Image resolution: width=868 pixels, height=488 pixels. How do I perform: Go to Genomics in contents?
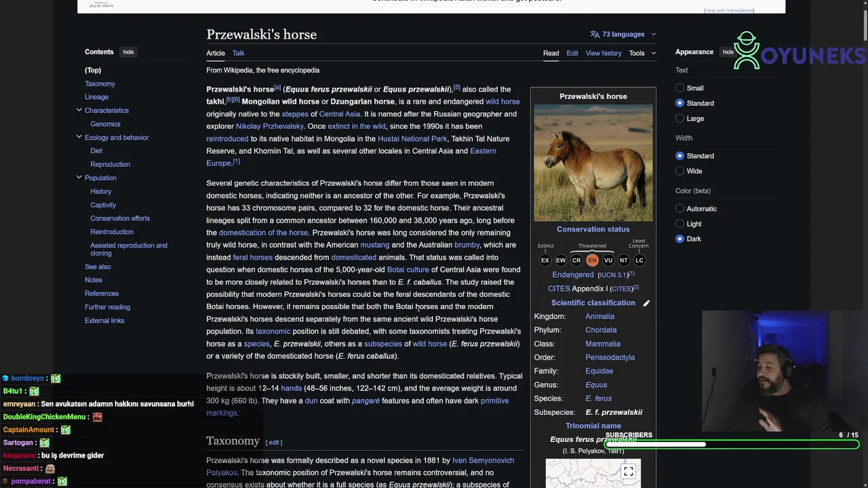(105, 124)
